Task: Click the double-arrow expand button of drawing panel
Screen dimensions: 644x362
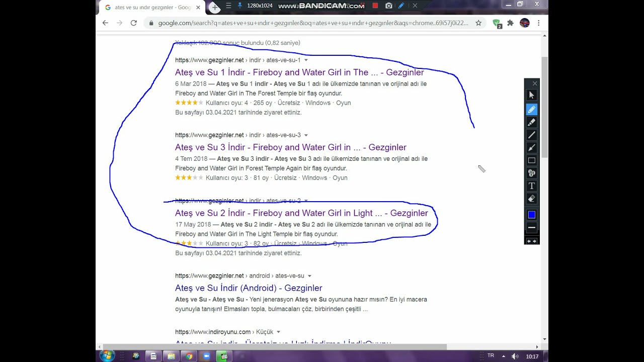Action: [531, 241]
